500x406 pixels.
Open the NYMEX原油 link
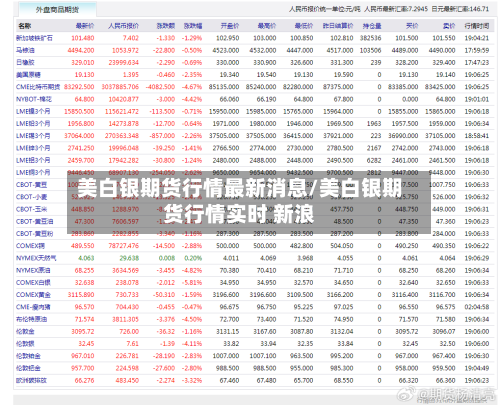(33, 270)
